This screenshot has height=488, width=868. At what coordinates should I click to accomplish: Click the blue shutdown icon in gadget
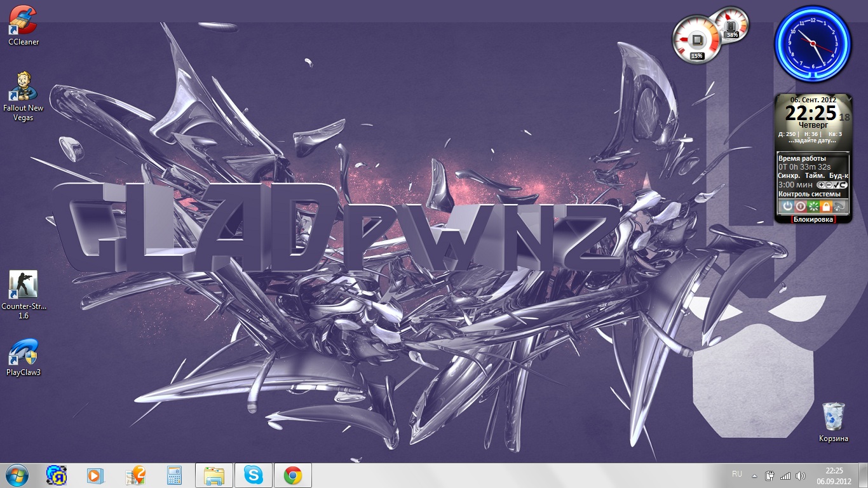[787, 207]
